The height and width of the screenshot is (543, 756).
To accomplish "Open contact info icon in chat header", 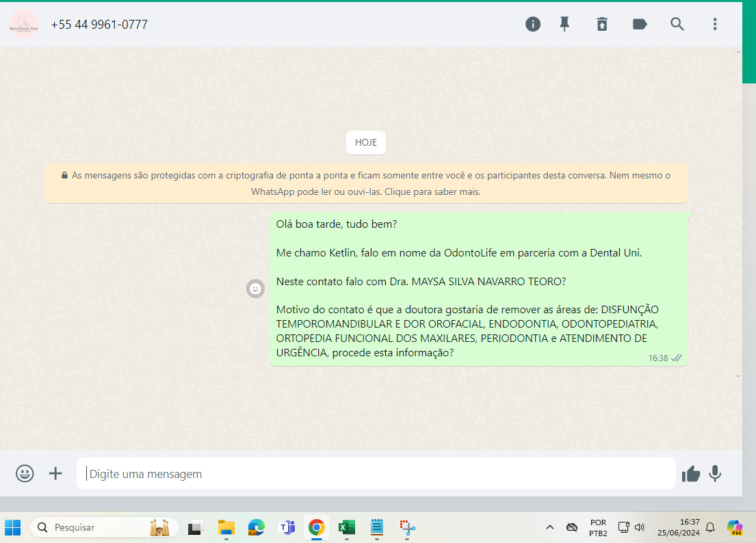I will (x=533, y=24).
